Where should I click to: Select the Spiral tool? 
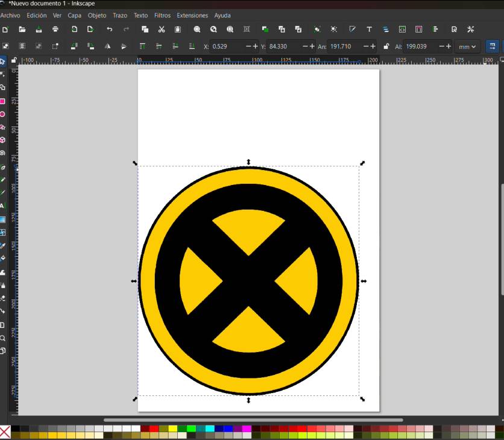(2, 153)
